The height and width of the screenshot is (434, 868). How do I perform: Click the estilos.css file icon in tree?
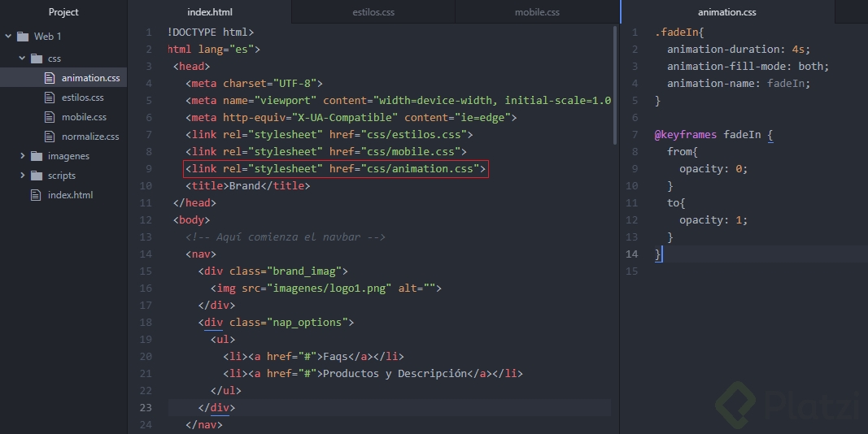click(50, 98)
